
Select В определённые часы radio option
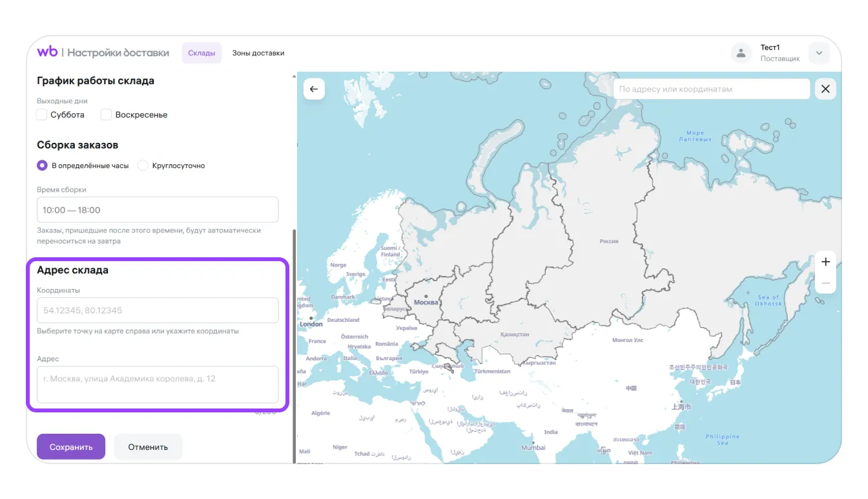43,165
